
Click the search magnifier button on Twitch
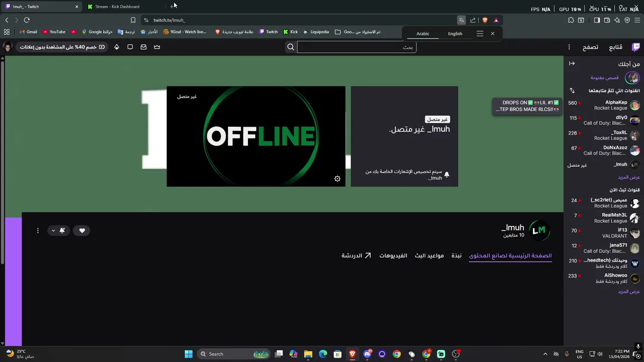(x=291, y=47)
